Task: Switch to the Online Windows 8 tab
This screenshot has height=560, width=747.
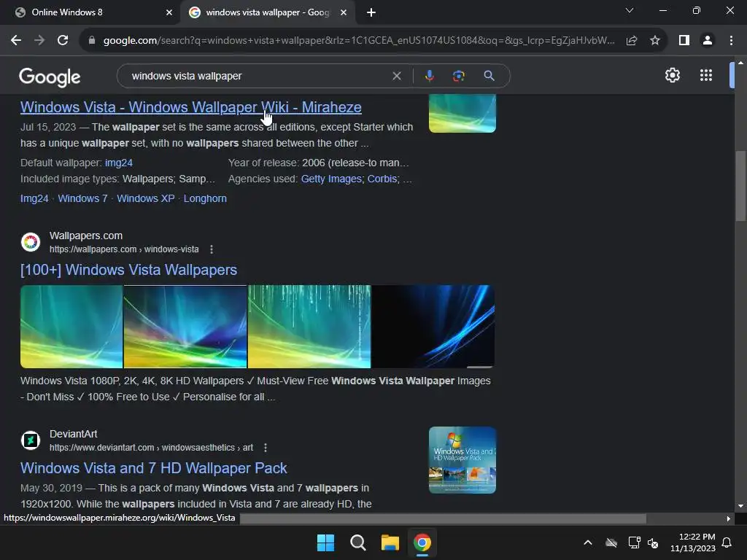Action: pyautogui.click(x=90, y=12)
